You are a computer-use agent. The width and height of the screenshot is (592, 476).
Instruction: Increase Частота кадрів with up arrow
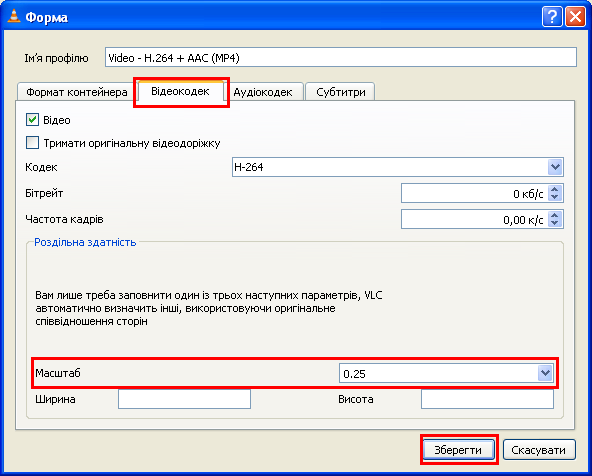point(554,215)
